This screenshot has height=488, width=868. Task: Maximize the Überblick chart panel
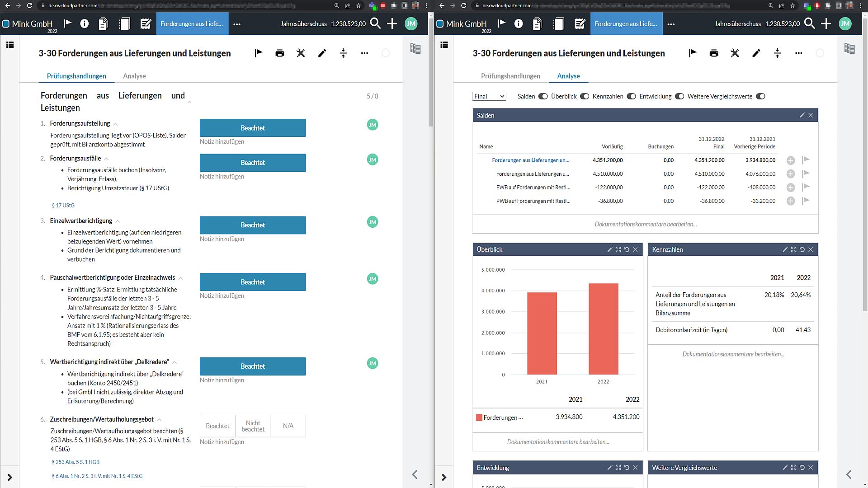618,249
